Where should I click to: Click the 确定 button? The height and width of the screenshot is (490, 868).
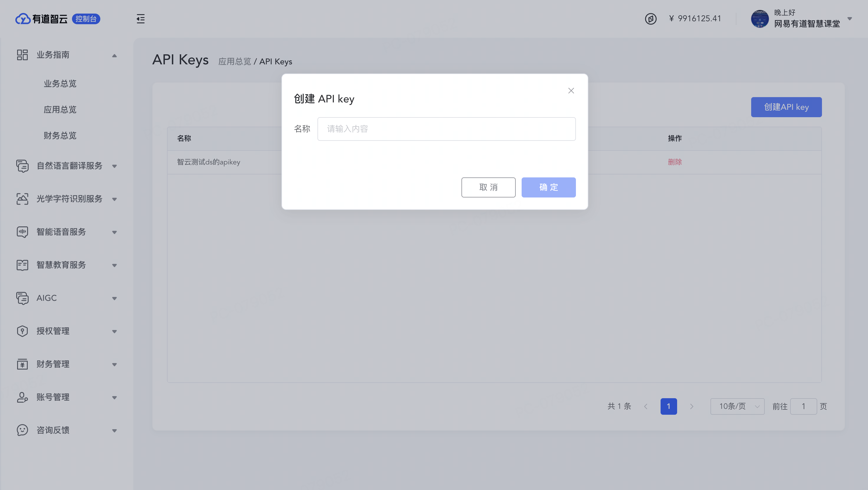click(548, 187)
